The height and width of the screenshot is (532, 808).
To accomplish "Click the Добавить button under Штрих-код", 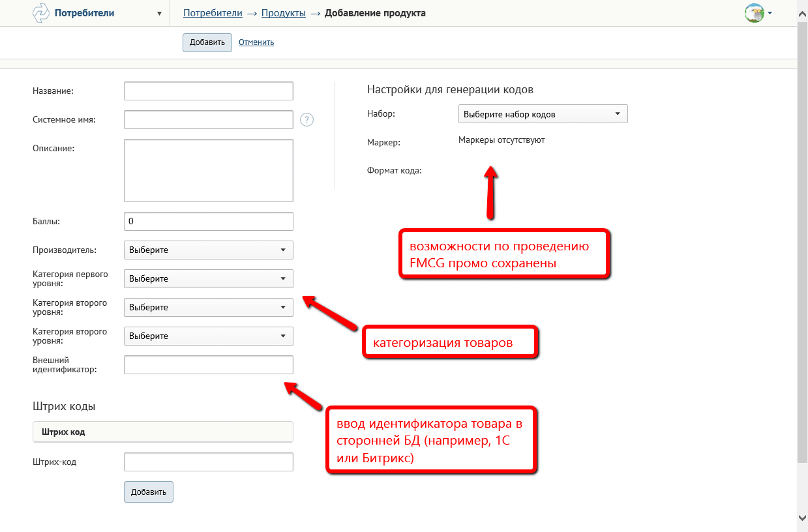I will pos(149,492).
